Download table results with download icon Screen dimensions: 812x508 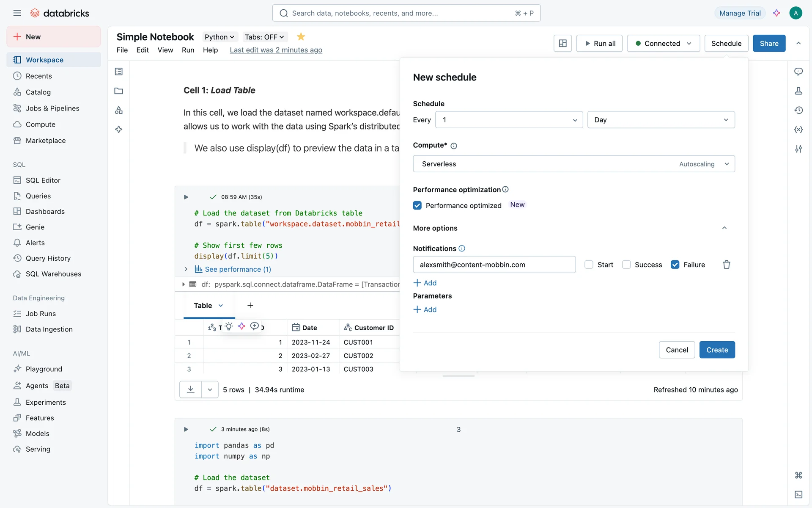tap(191, 389)
